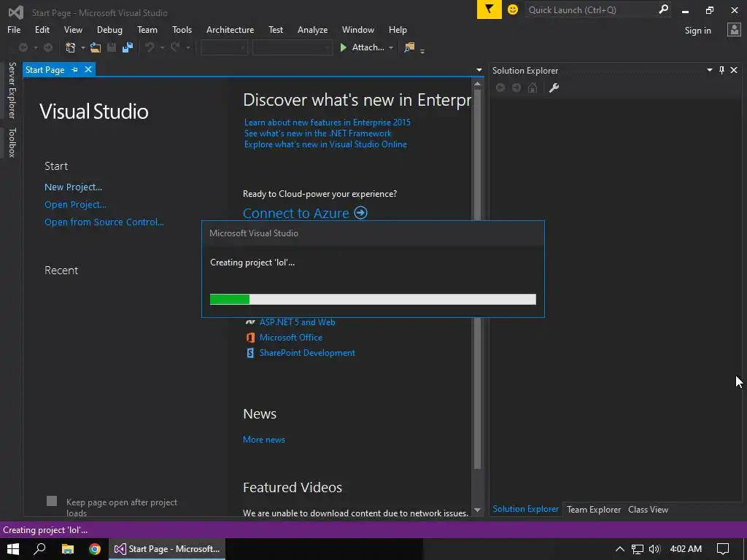
Task: Pin the Start Page tab
Action: [x=75, y=70]
